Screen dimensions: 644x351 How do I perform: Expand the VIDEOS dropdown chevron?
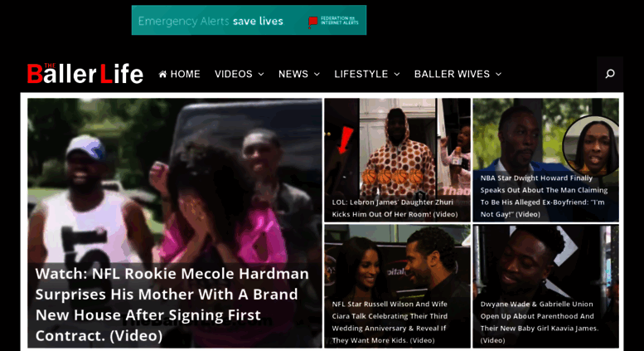click(x=261, y=75)
